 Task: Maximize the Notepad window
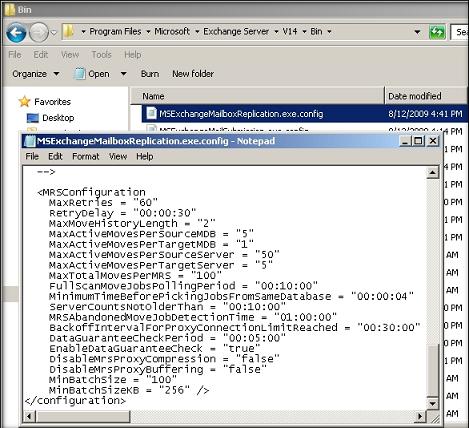click(418, 141)
